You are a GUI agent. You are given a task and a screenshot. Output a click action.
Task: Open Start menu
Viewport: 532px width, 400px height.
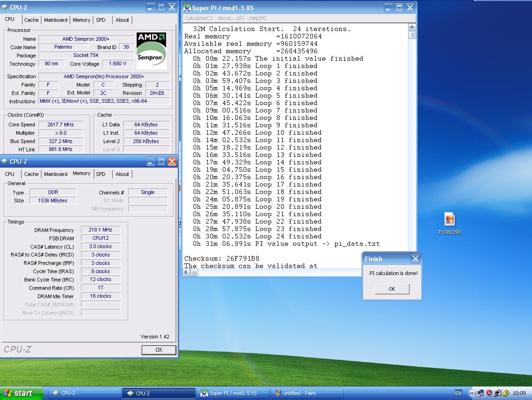click(x=22, y=393)
